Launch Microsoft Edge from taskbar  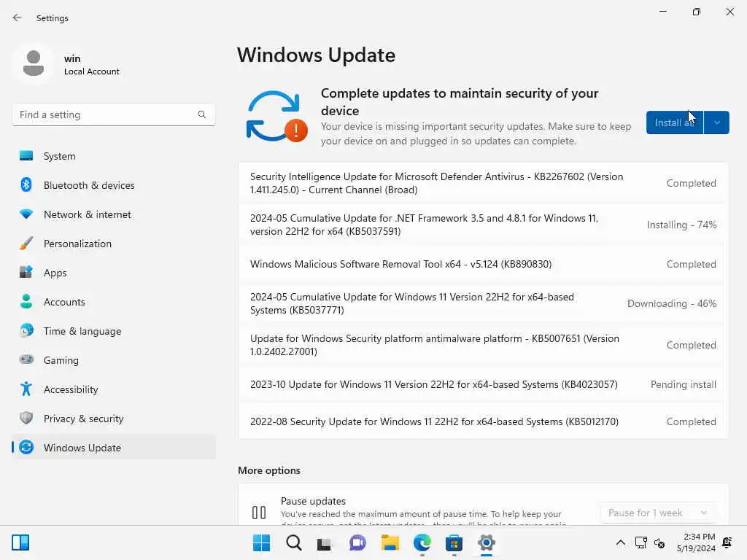click(x=422, y=542)
